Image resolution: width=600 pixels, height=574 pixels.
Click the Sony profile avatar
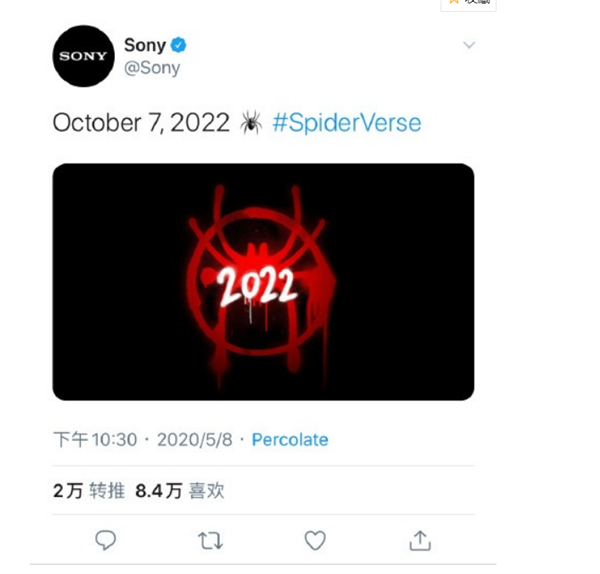[83, 56]
